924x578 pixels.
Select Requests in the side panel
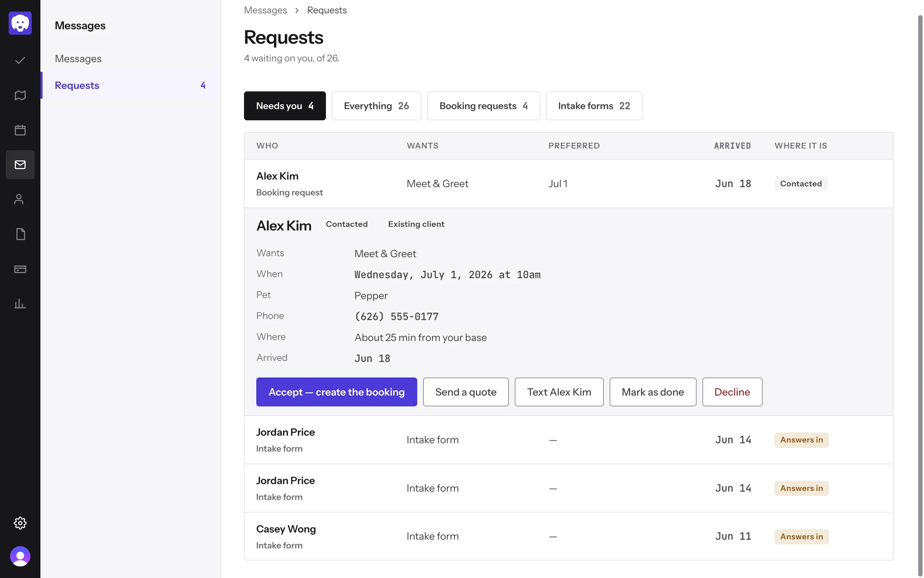[130, 85]
